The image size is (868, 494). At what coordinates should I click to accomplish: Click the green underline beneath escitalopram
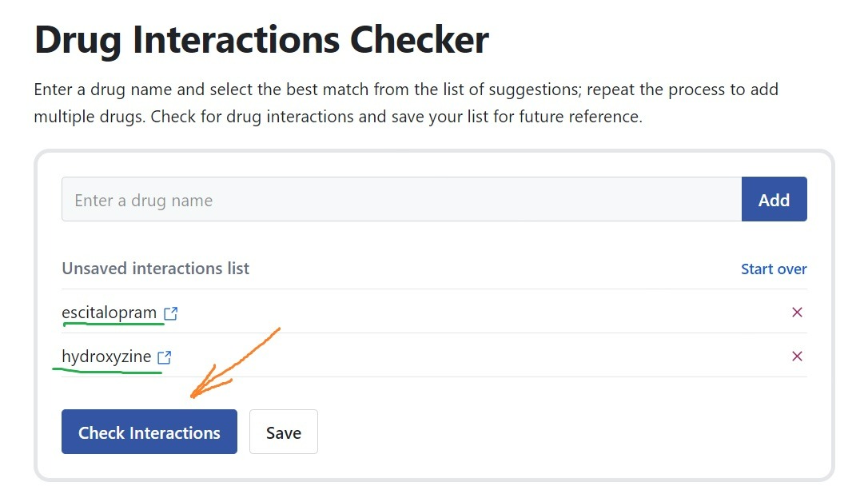click(x=113, y=325)
